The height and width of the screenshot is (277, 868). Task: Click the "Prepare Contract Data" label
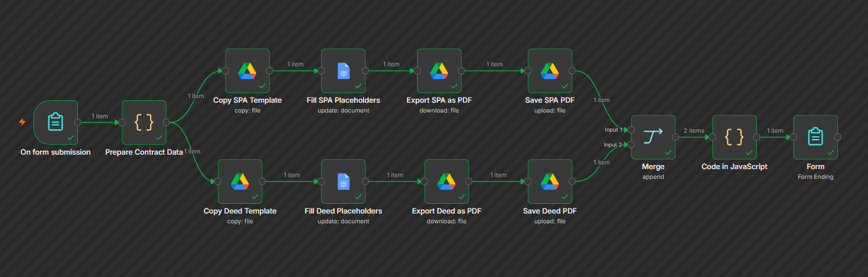(144, 152)
